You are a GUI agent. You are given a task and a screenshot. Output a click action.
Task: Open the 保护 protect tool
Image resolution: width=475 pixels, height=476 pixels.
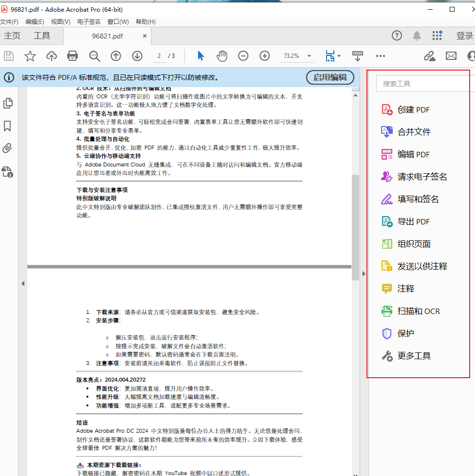pos(398,333)
